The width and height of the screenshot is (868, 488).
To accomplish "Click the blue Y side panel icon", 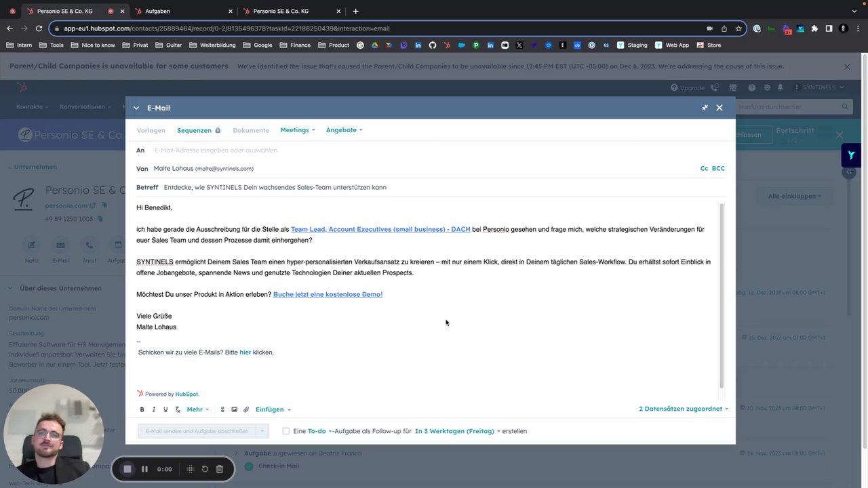I will [x=852, y=155].
